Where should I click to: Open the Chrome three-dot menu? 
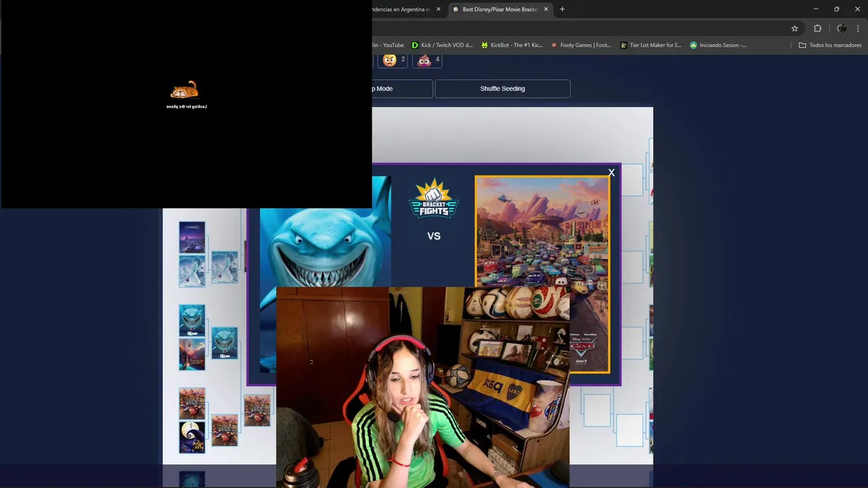[858, 28]
